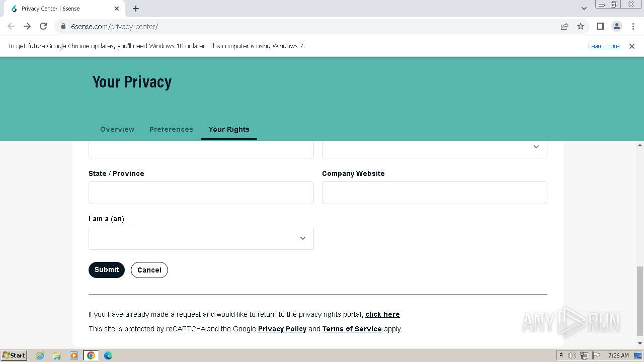Viewport: 644px width, 362px height.
Task: Expand the dropdown above Company Website
Action: click(x=435, y=149)
